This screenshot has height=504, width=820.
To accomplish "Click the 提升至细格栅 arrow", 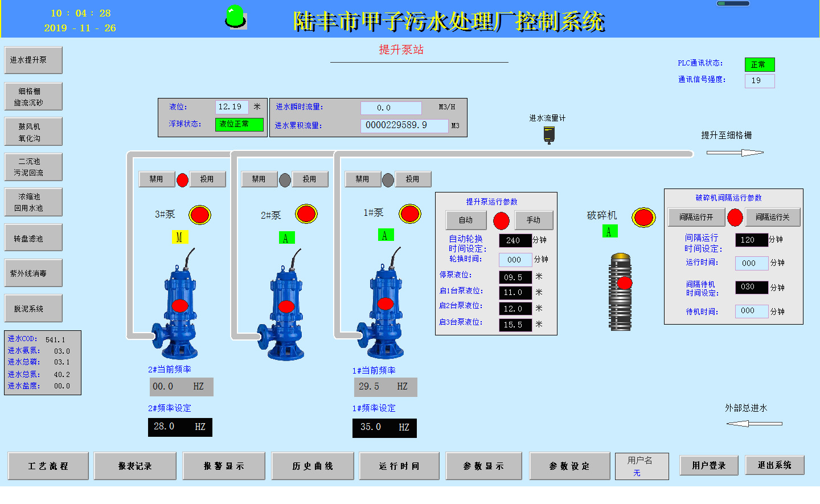I will click(x=735, y=153).
